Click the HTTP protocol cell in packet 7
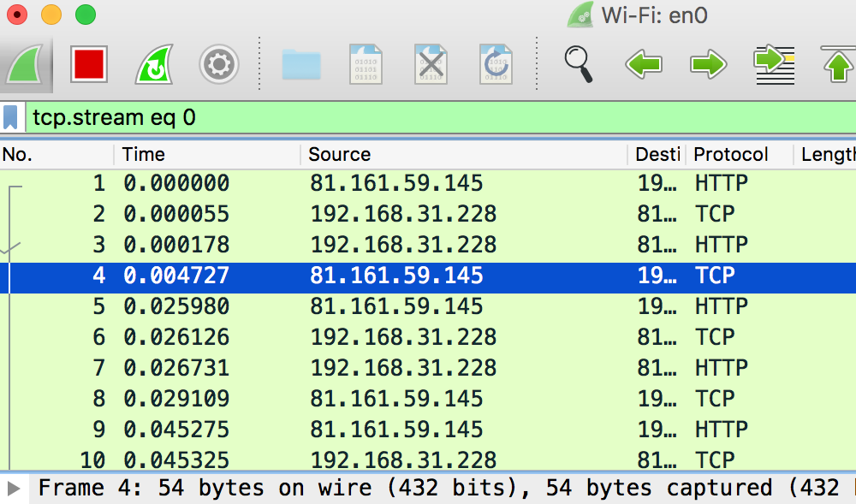The image size is (856, 504). pyautogui.click(x=721, y=368)
